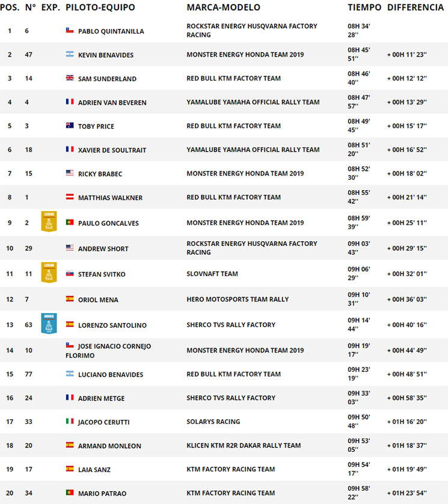Select rider name RICKY BRABEC
Screen dimensions: 448x504
coord(100,174)
